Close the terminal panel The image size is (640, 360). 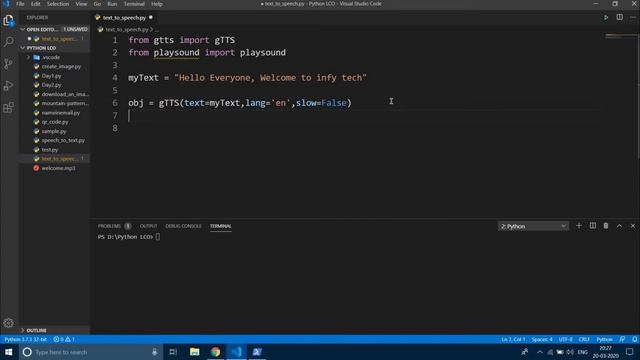click(633, 226)
